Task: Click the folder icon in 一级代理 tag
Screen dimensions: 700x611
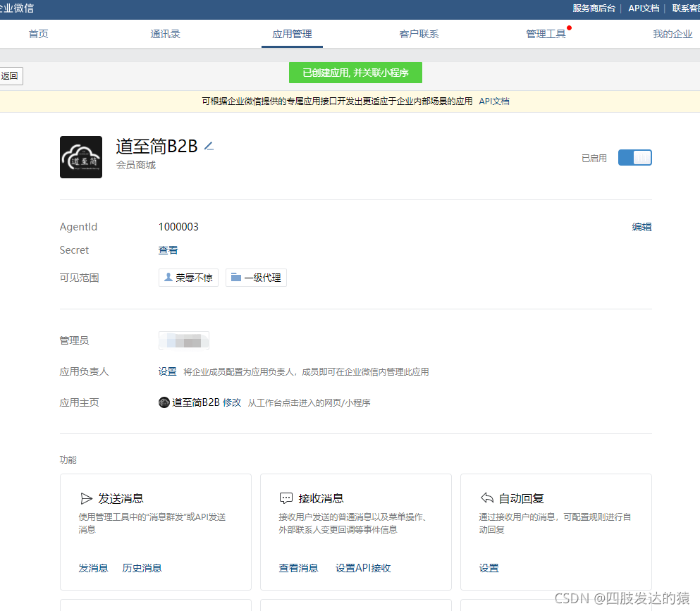Action: 235,277
